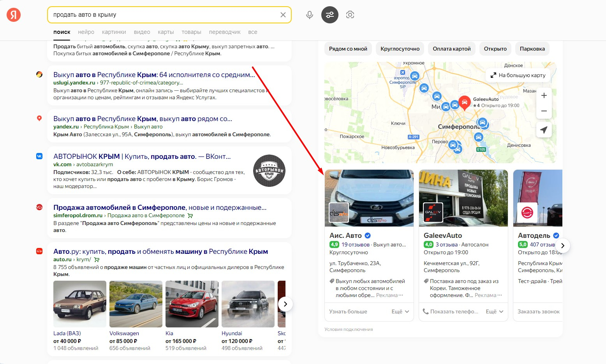606x364 pixels.
Task: Select the red GaleevAuto map pin
Action: (464, 103)
